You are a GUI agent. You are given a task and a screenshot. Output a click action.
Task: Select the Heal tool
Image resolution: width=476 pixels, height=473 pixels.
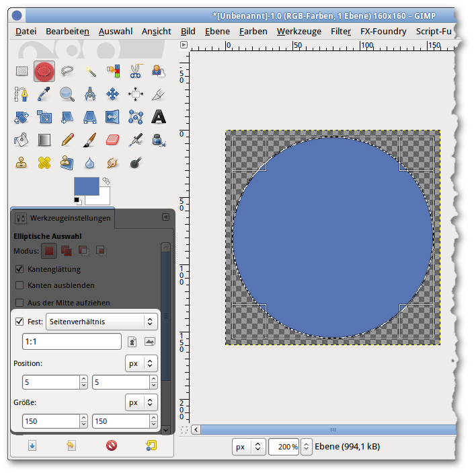pyautogui.click(x=44, y=163)
